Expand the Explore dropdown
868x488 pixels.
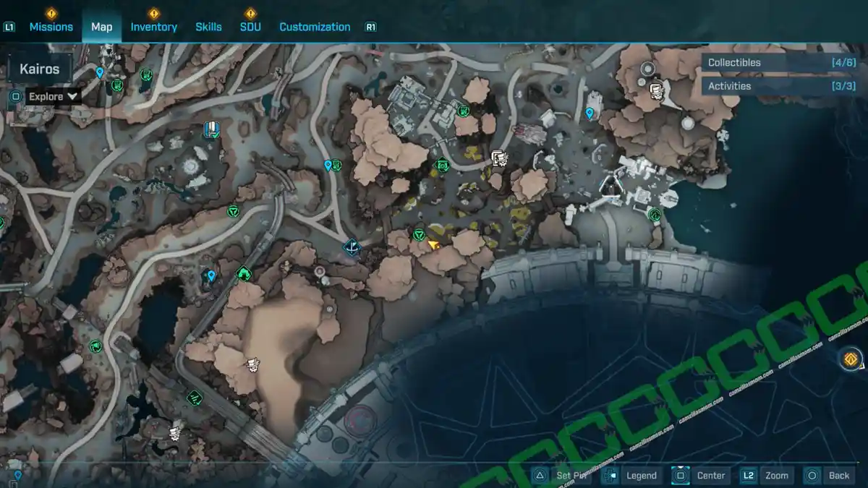[x=54, y=96]
